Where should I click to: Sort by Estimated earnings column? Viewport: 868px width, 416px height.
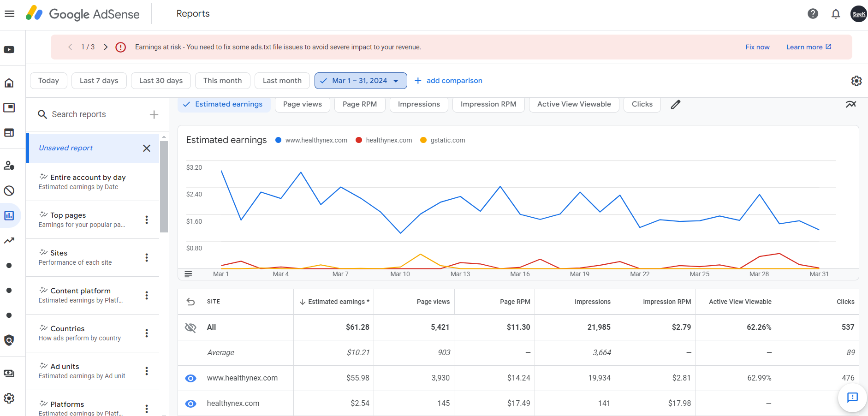point(334,302)
